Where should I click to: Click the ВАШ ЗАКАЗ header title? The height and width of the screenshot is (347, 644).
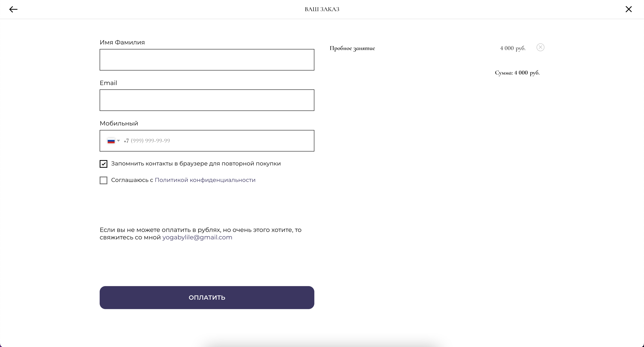click(322, 9)
